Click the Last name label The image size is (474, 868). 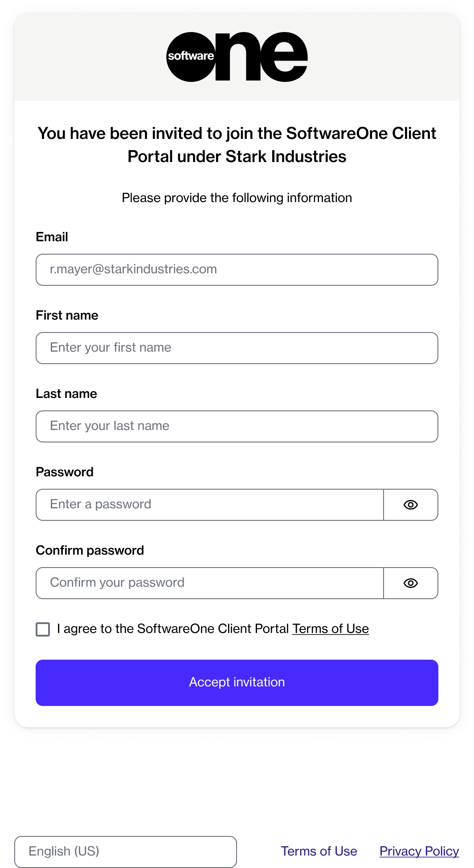pyautogui.click(x=66, y=393)
